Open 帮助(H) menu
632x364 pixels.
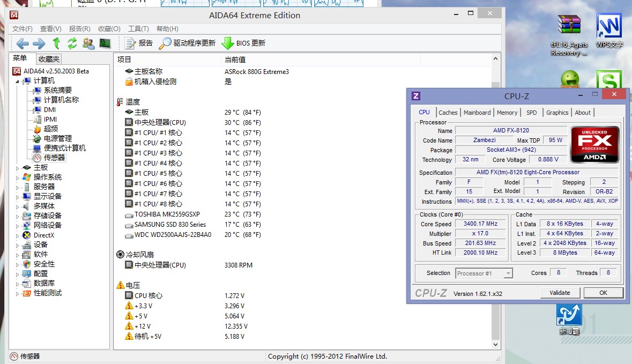pyautogui.click(x=167, y=28)
